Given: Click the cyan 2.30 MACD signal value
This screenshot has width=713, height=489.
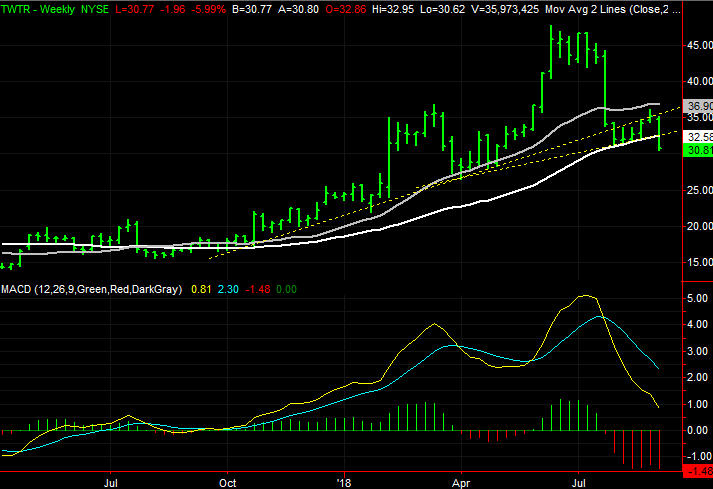Looking at the screenshot, I should [x=228, y=289].
